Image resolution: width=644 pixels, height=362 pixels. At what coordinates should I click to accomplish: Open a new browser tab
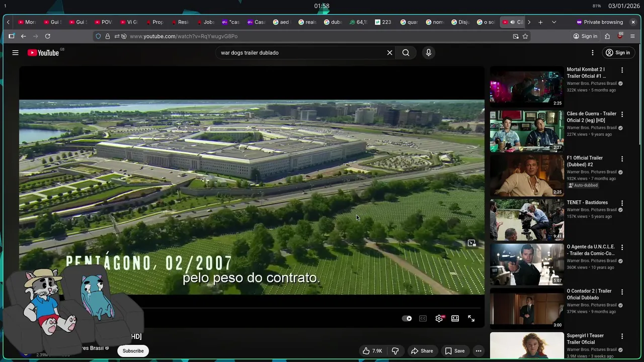click(540, 22)
